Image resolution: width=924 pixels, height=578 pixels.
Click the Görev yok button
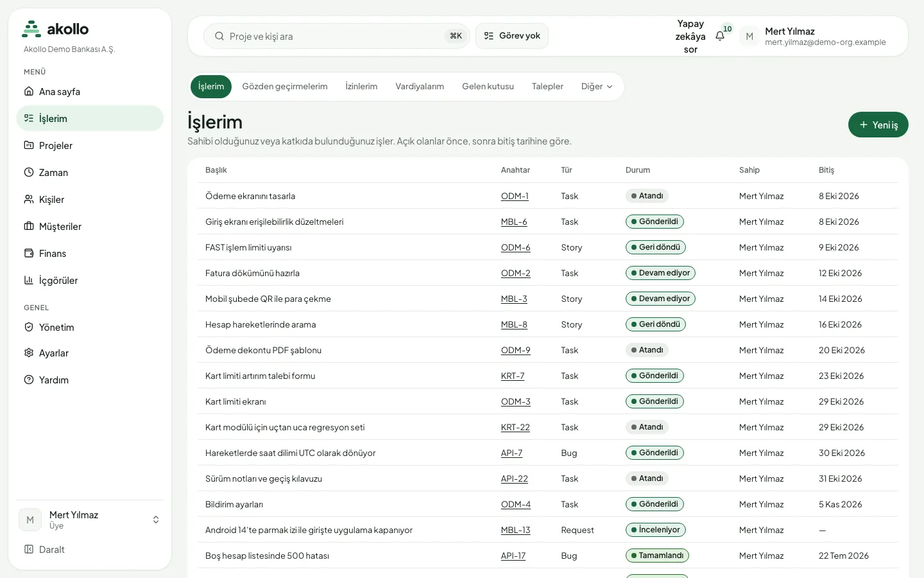[512, 36]
